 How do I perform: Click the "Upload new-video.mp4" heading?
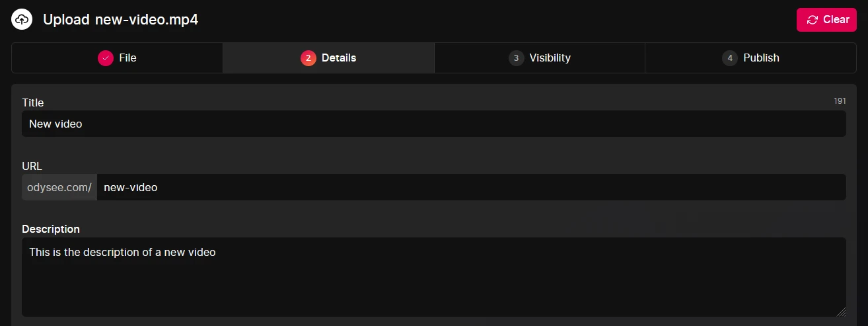121,20
